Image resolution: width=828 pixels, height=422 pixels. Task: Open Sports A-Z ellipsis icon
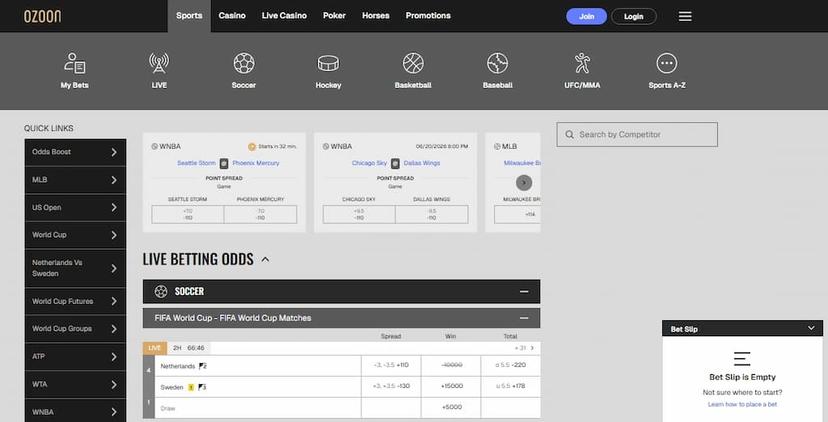pos(667,63)
